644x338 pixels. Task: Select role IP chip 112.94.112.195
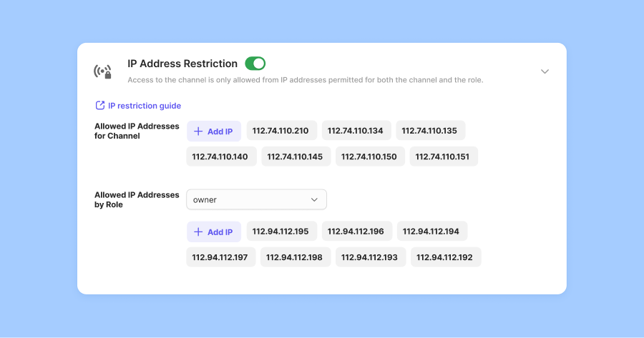[x=282, y=231]
